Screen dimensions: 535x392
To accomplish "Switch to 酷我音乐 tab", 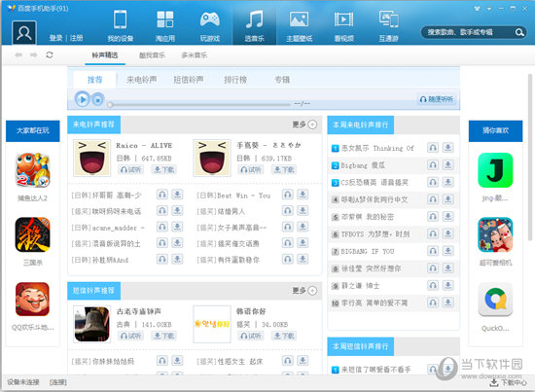I will point(152,54).
